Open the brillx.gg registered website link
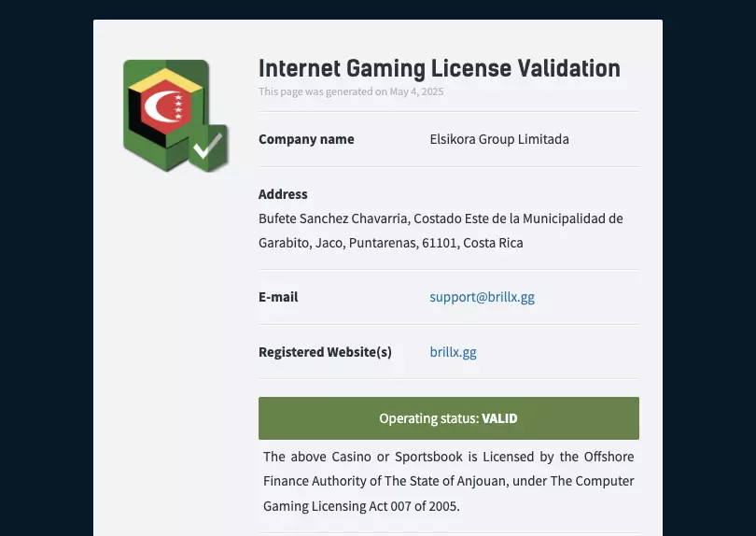This screenshot has height=536, width=756. pos(453,352)
